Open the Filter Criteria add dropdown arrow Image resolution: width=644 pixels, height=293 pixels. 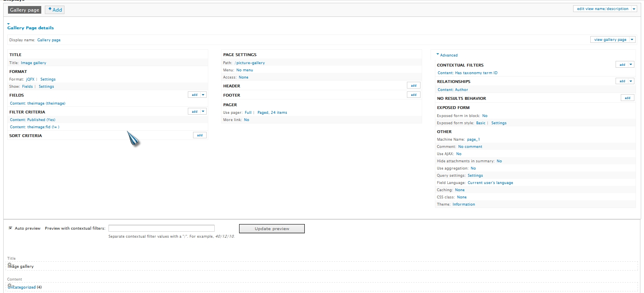[203, 111]
